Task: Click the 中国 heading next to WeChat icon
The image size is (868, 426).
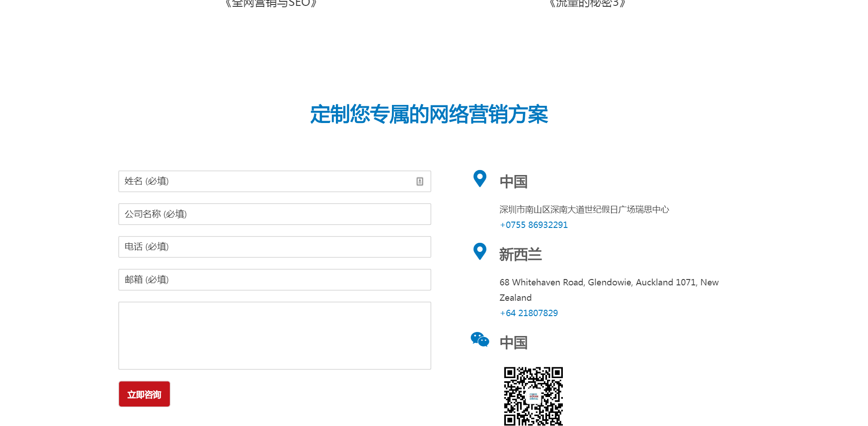Action: pos(514,343)
